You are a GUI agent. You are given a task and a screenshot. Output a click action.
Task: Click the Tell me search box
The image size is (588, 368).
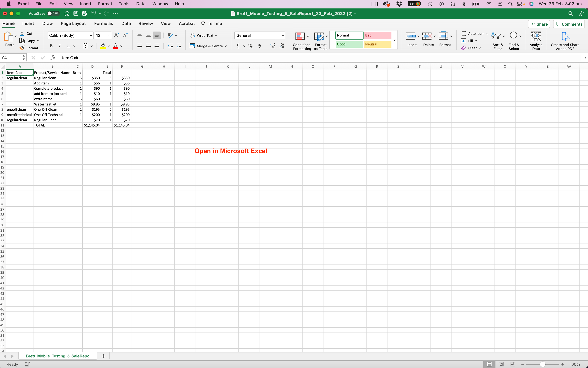(x=211, y=24)
